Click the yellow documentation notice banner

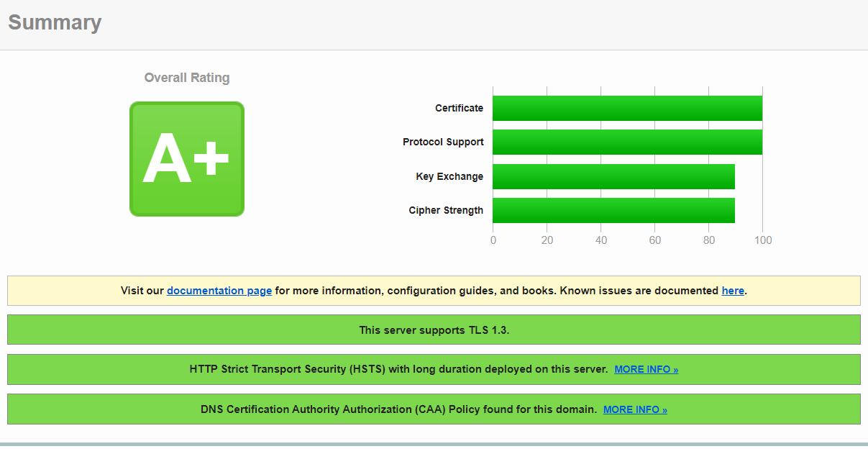click(x=433, y=290)
